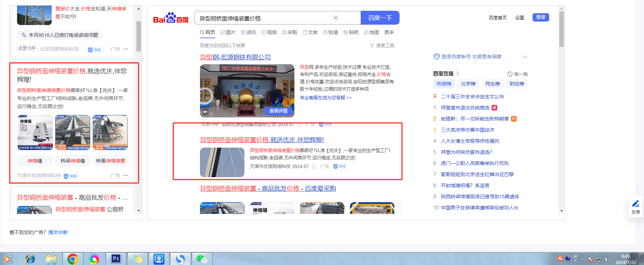Select the 北京榜 hot list tab
The image size is (644, 265).
pos(468,84)
